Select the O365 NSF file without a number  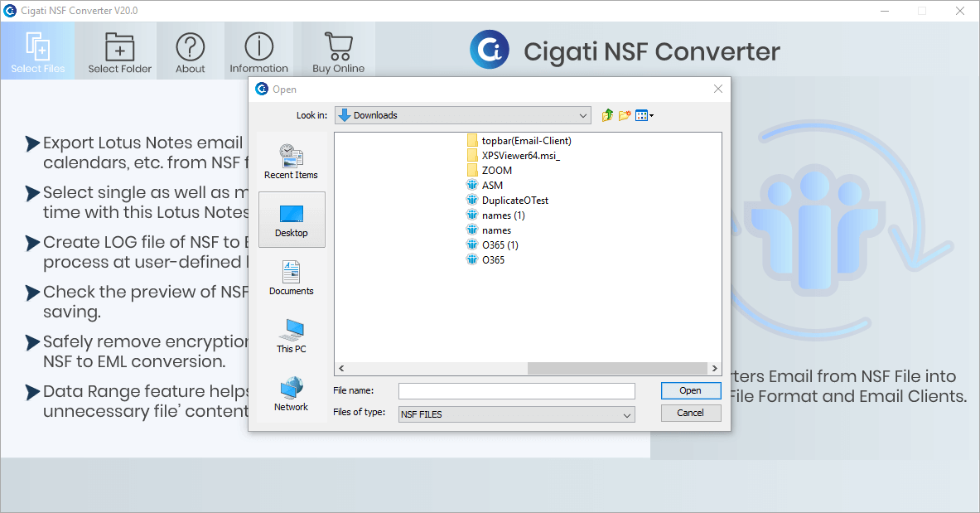tap(486, 259)
